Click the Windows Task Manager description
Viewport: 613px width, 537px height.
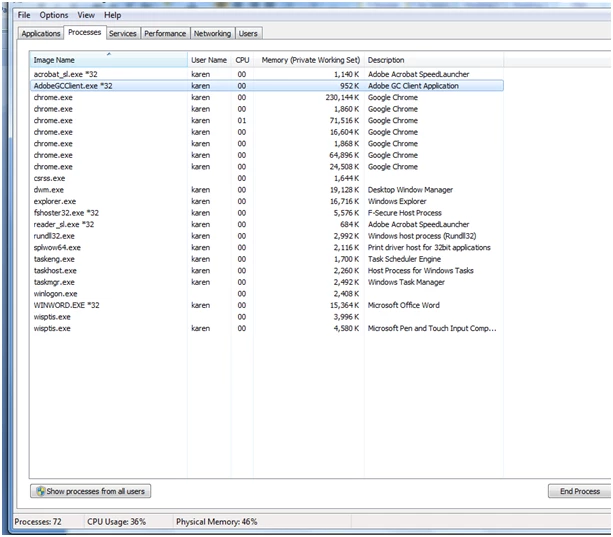click(406, 282)
